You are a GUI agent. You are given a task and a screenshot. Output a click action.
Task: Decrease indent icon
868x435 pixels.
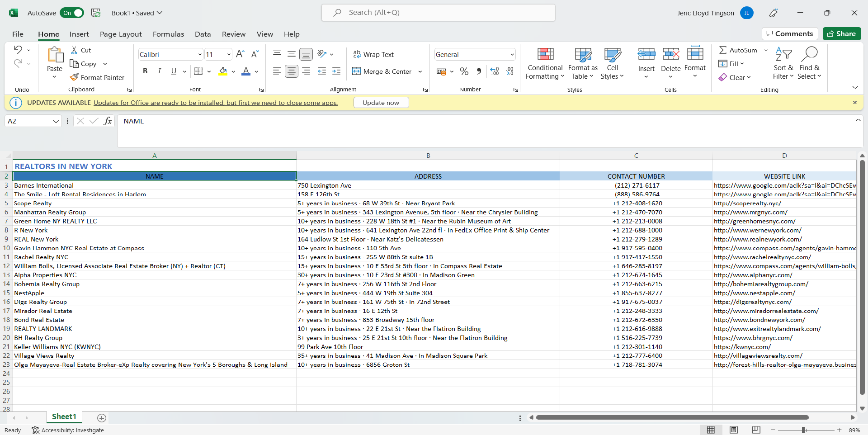[x=322, y=71]
